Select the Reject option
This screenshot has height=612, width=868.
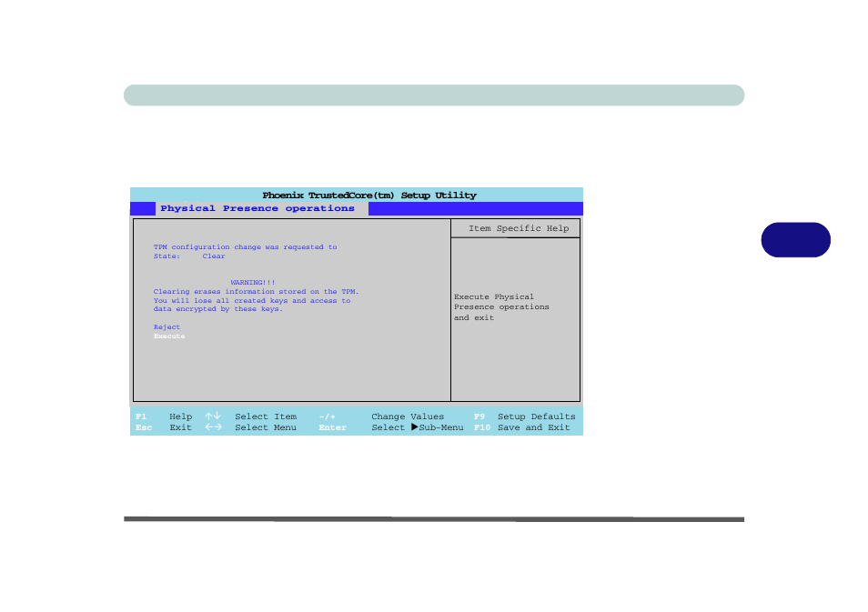[x=167, y=327]
